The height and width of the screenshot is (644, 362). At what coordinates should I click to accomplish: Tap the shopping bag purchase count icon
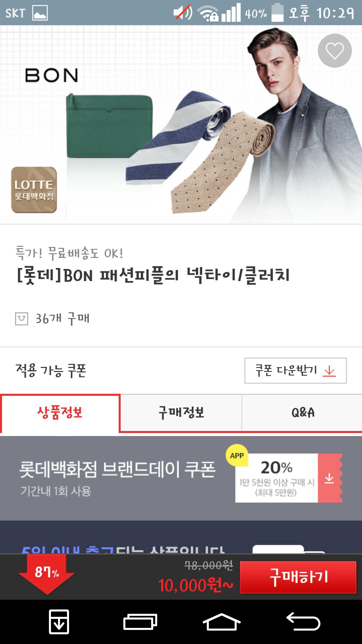click(21, 319)
